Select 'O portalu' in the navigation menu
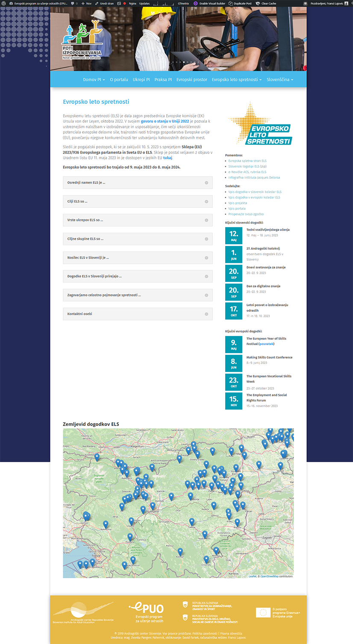The width and height of the screenshot is (353, 644). pos(119,79)
